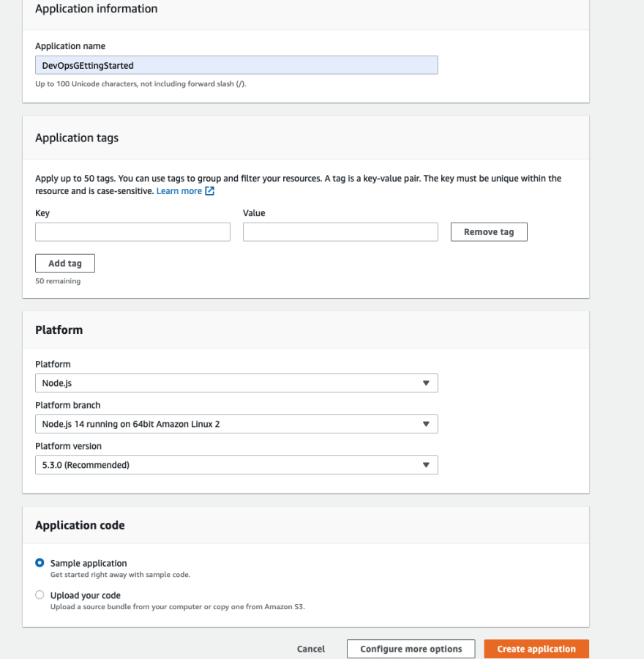Viewport: 644px width, 659px height.
Task: Click the tag Key input field
Action: [x=132, y=232]
